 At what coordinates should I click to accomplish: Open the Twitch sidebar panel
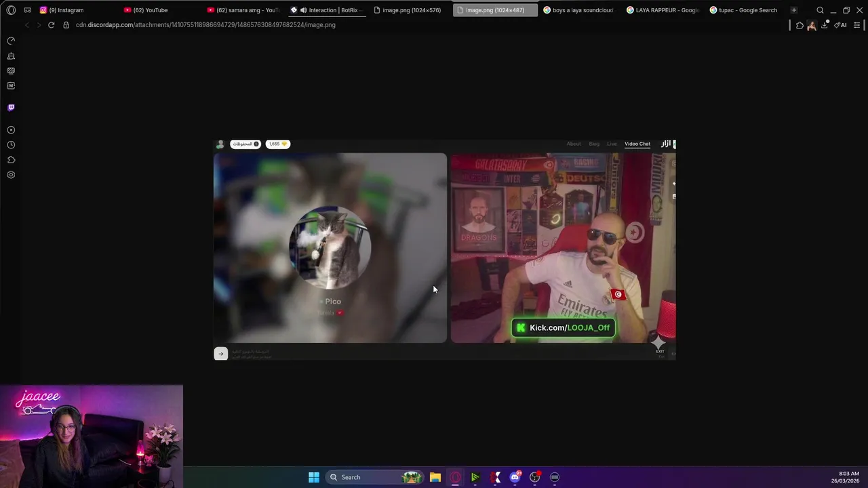11,107
